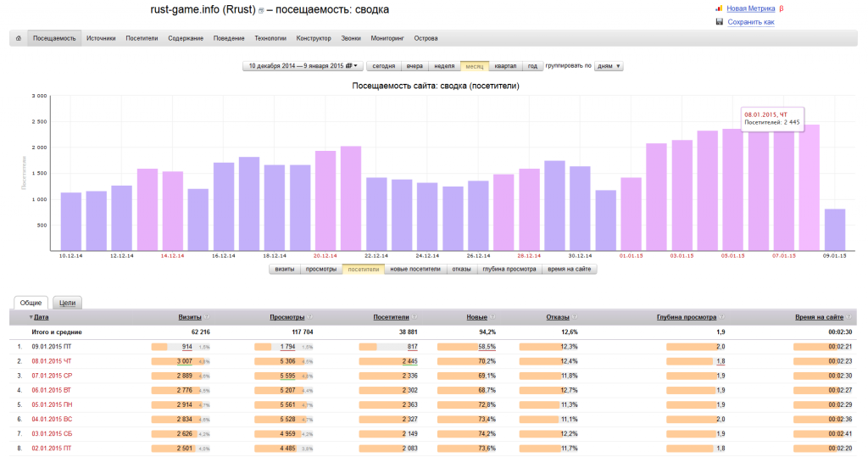Image resolution: width=868 pixels, height=457 pixels.
Task: Click the home icon in the navigation bar
Action: pyautogui.click(x=19, y=38)
